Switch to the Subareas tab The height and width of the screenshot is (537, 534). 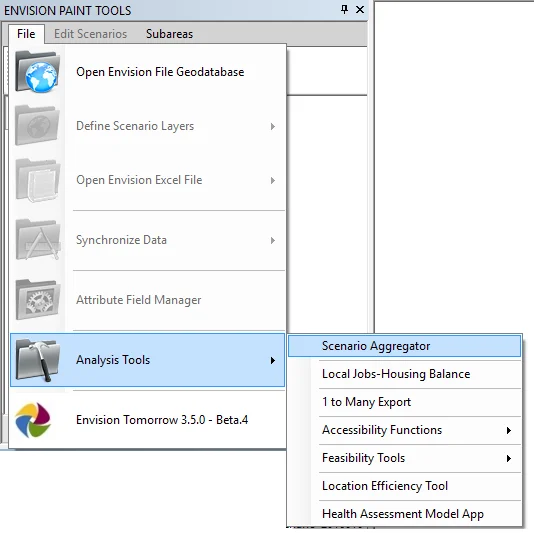pyautogui.click(x=169, y=34)
